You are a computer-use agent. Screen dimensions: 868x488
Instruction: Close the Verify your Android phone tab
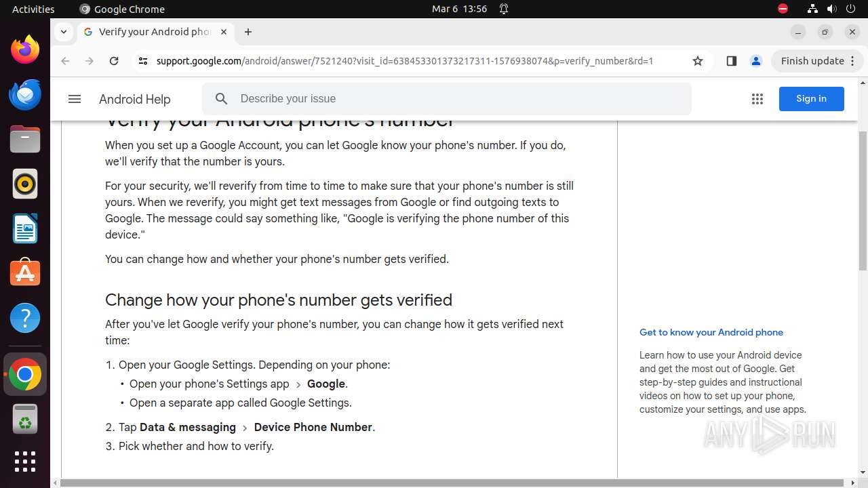tap(224, 32)
